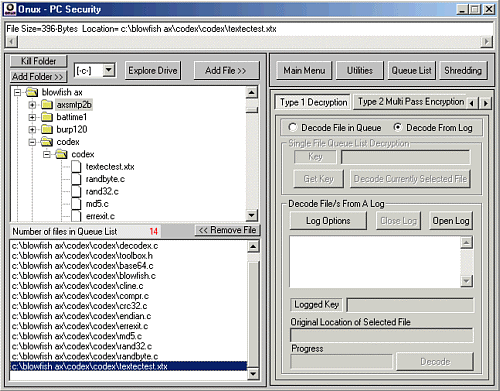The image size is (500, 391).
Task: Click the Original Location of Selected File field
Action: [x=382, y=335]
